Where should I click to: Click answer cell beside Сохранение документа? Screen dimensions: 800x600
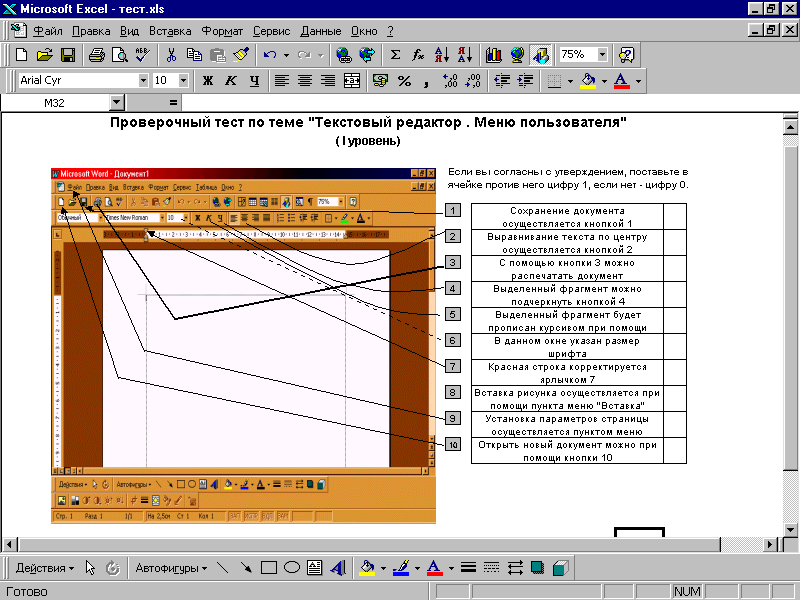pos(674,216)
